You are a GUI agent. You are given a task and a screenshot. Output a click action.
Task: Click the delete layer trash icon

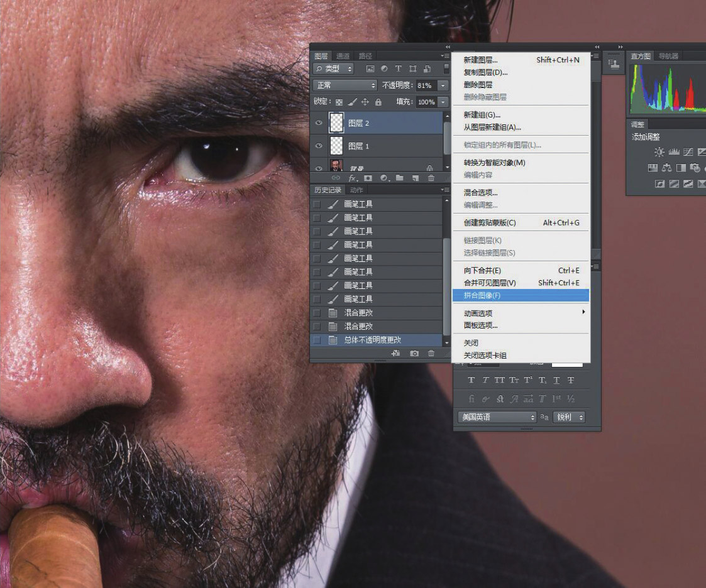point(431,178)
